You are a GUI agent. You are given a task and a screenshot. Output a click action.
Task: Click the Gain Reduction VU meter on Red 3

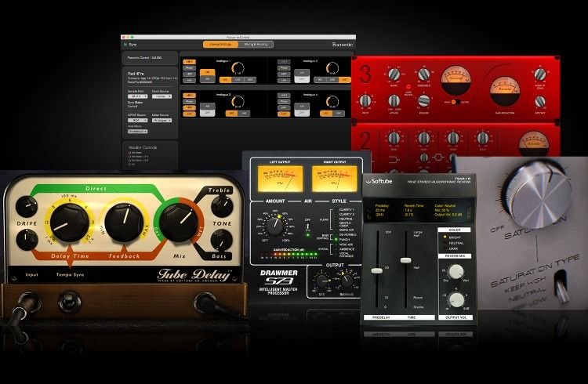coord(505,92)
